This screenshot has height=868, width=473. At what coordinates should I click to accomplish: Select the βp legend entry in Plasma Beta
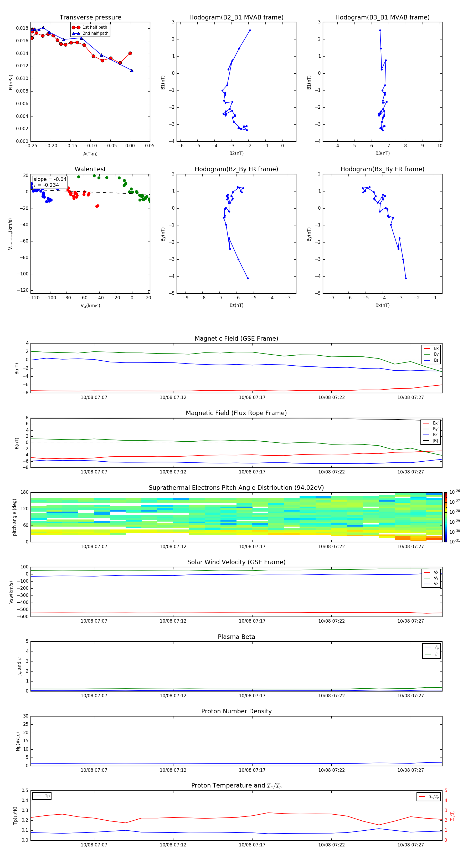pos(431,647)
